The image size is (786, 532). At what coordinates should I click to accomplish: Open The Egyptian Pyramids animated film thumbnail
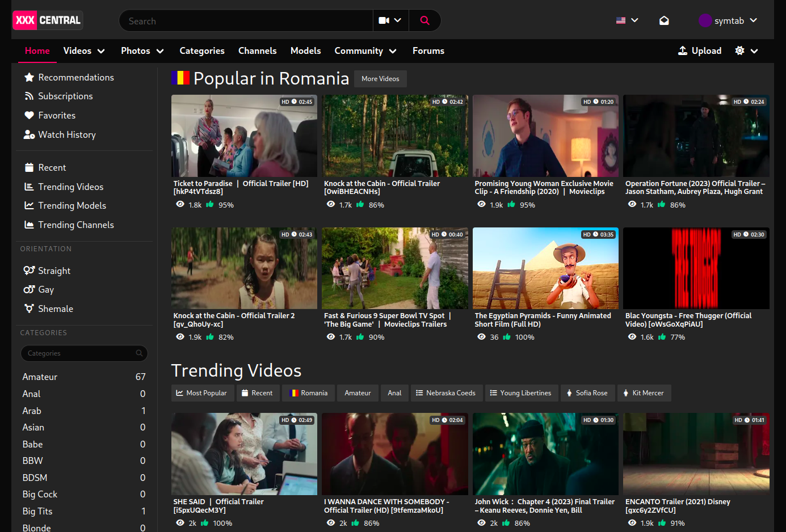click(545, 268)
